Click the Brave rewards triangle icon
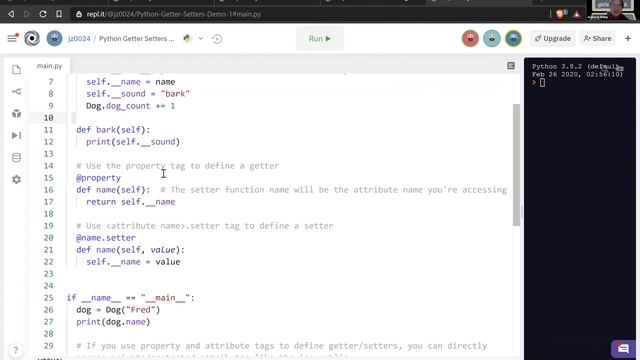 pyautogui.click(x=577, y=14)
